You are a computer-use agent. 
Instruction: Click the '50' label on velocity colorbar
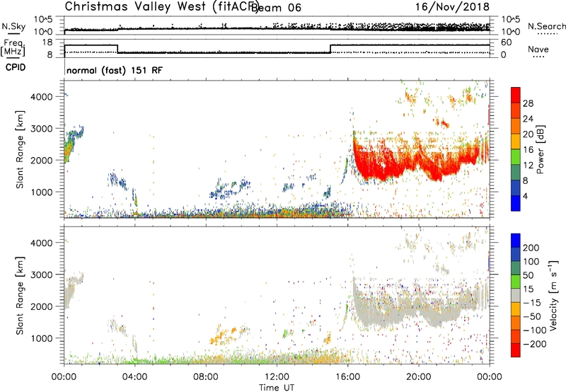(528, 275)
